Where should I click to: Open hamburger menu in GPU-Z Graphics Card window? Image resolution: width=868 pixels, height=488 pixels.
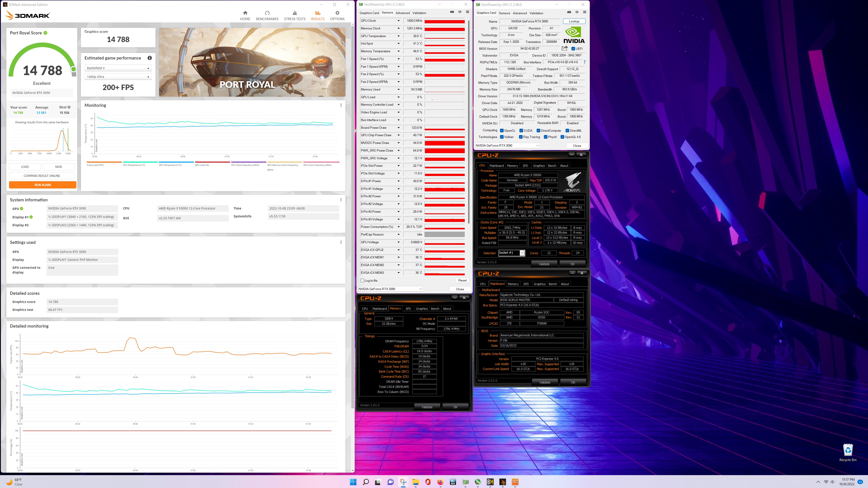click(585, 12)
